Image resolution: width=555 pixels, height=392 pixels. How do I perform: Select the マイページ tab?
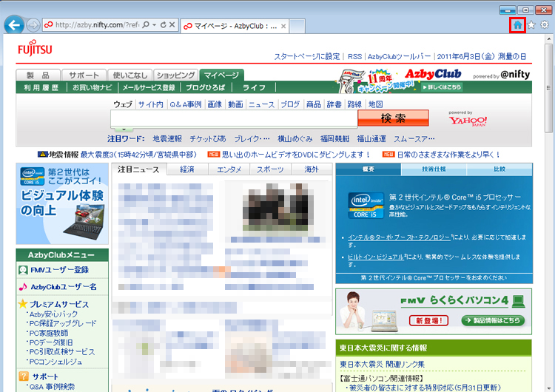coord(221,75)
